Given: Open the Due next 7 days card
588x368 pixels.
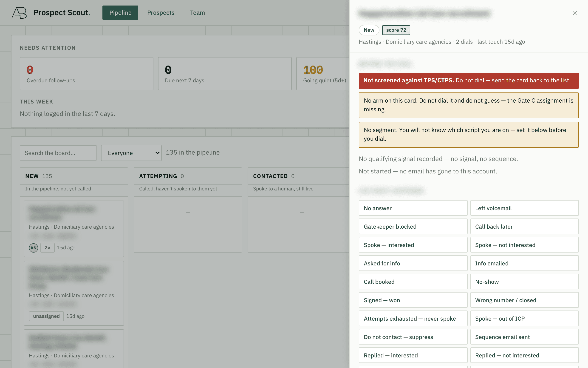Looking at the screenshot, I should [225, 74].
